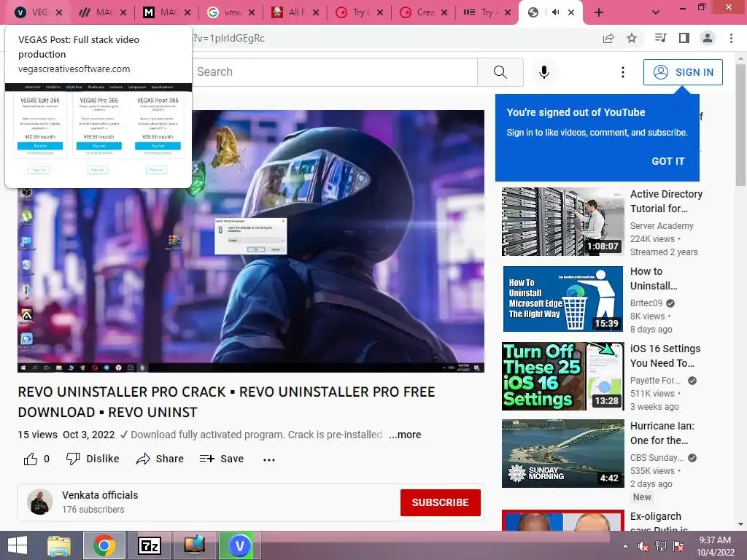
Task: Open 7-Zip from taskbar
Action: coord(149,545)
